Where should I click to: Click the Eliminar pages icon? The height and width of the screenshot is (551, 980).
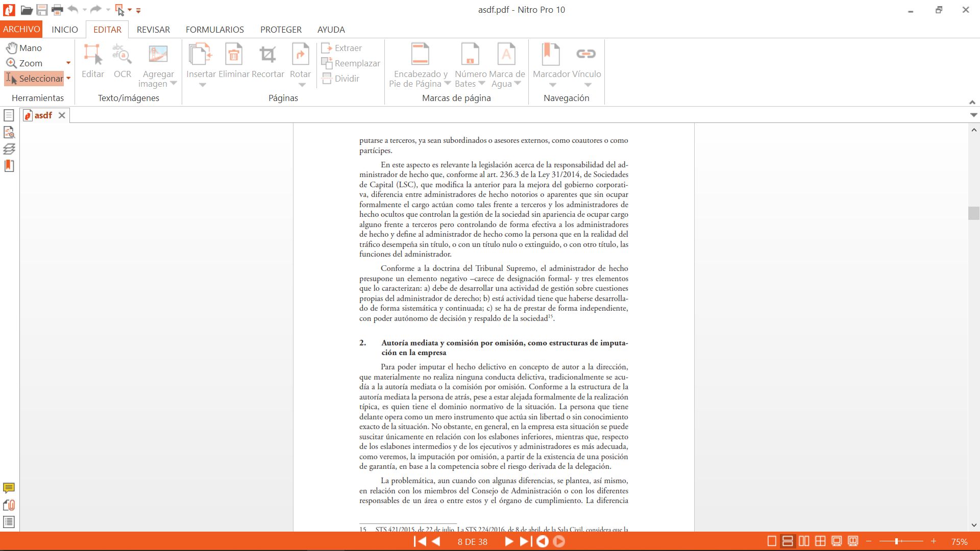(234, 55)
